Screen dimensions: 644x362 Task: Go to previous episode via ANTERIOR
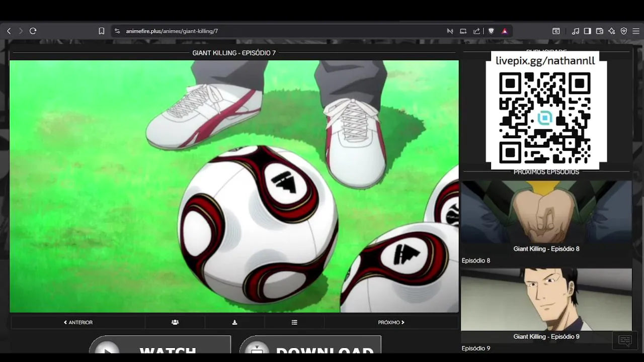(x=78, y=322)
